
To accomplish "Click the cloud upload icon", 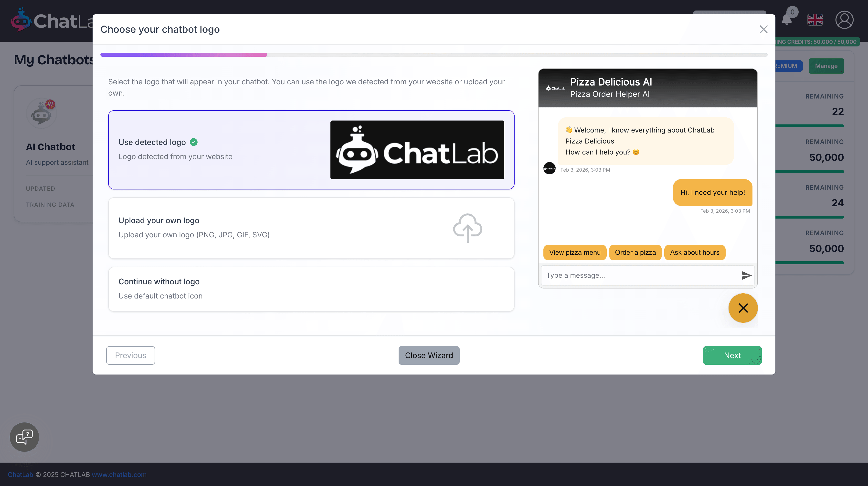I will (467, 228).
